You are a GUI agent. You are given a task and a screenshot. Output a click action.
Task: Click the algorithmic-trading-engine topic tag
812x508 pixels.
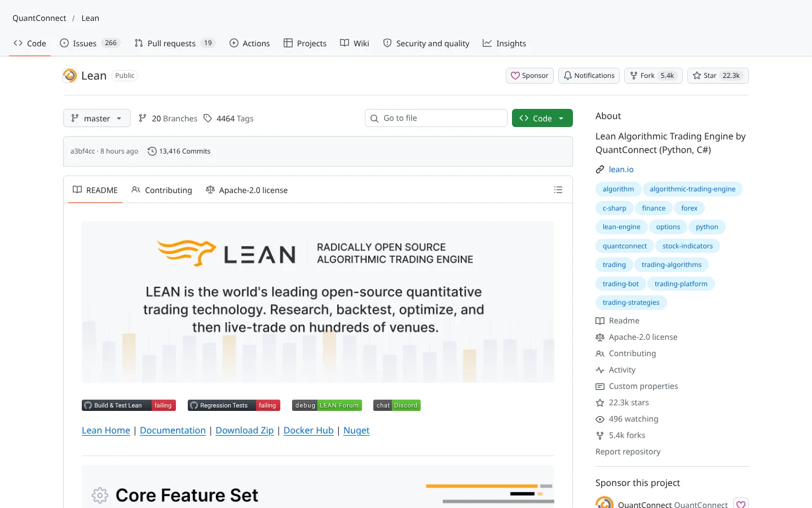tap(692, 189)
